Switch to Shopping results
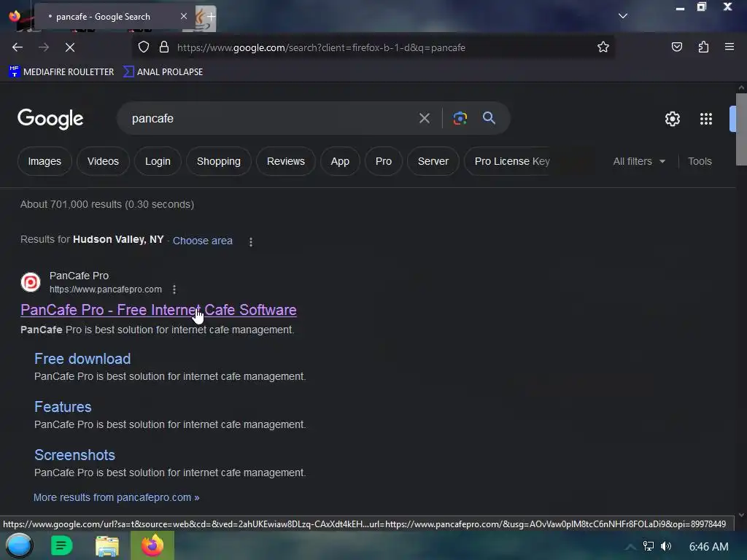The height and width of the screenshot is (560, 747). tap(219, 161)
